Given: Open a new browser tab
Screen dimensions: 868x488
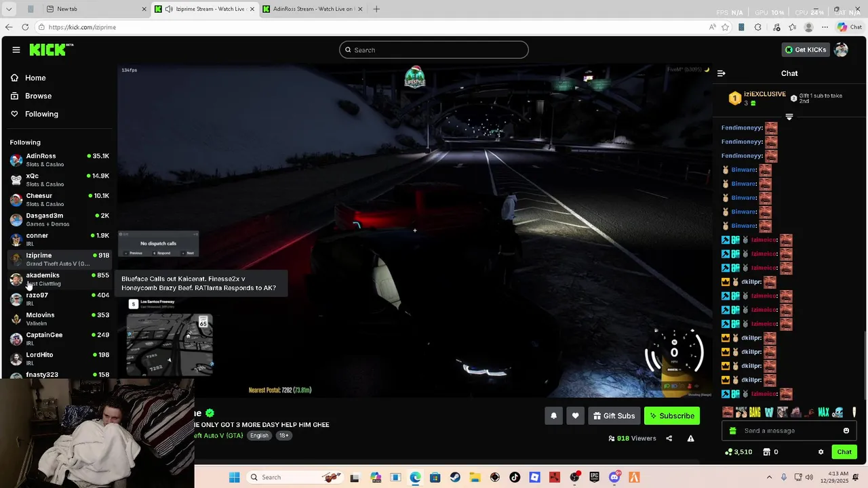Looking at the screenshot, I should click(x=376, y=9).
